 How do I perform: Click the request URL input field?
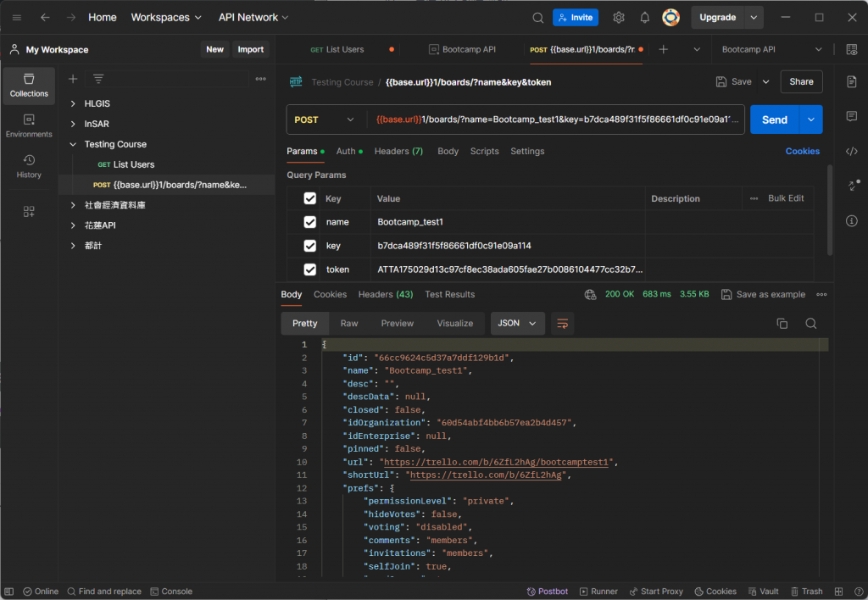(556, 119)
